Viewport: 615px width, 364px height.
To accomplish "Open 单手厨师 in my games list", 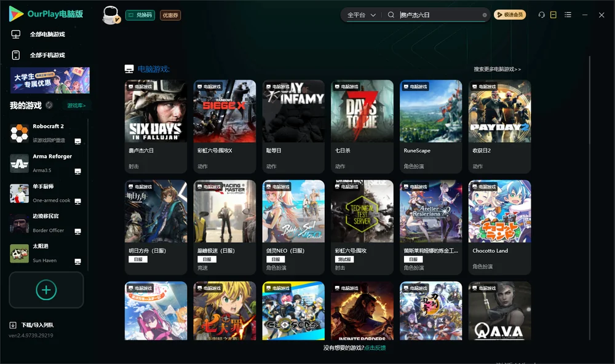I will click(x=46, y=193).
